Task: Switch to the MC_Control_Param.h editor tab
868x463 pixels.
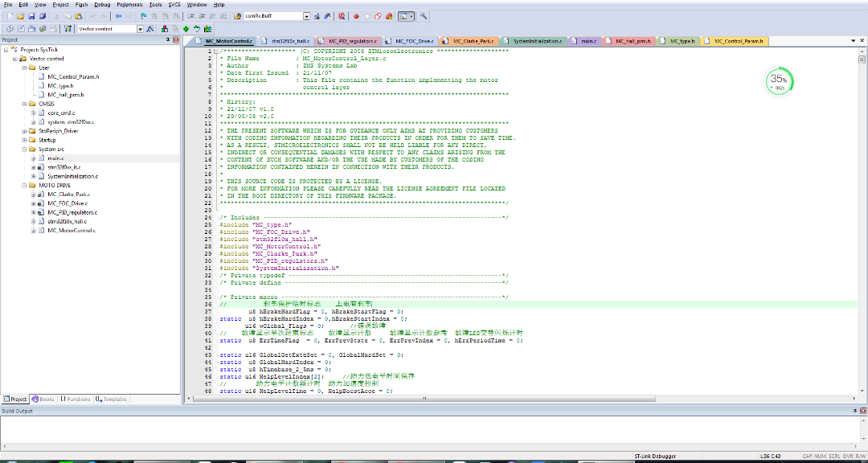Action: (x=735, y=41)
